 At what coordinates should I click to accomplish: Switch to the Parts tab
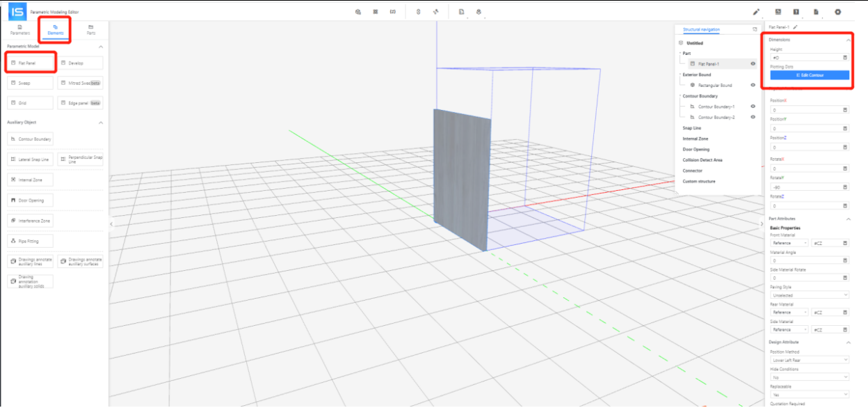point(90,30)
